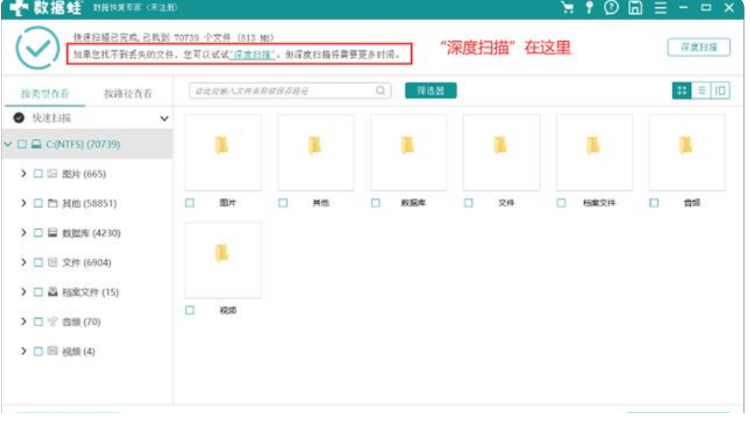The image size is (750, 425).
Task: Click the save scan result icon
Action: (x=635, y=8)
